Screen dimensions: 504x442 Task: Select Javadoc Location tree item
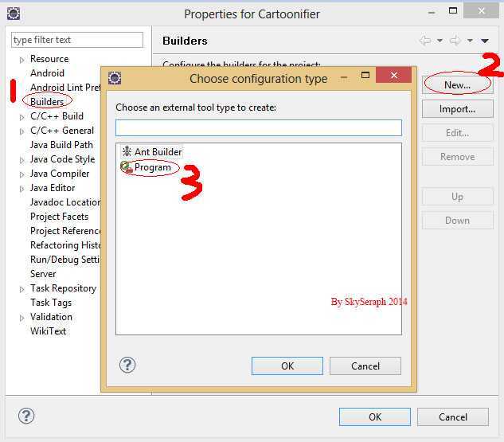65,202
